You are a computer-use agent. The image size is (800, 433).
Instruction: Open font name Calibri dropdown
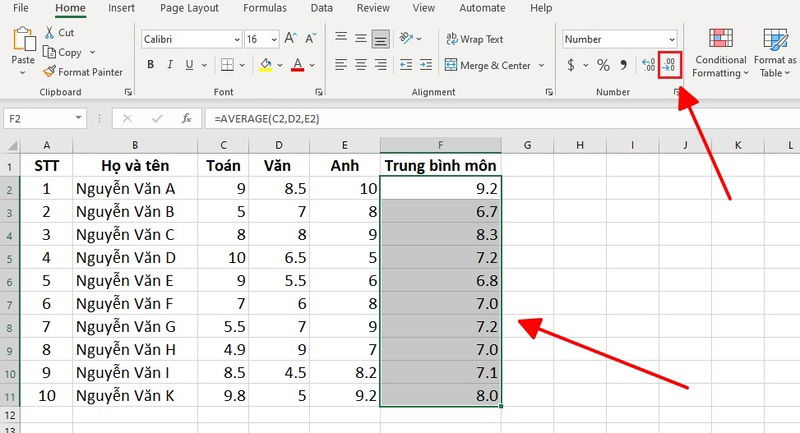(x=237, y=39)
